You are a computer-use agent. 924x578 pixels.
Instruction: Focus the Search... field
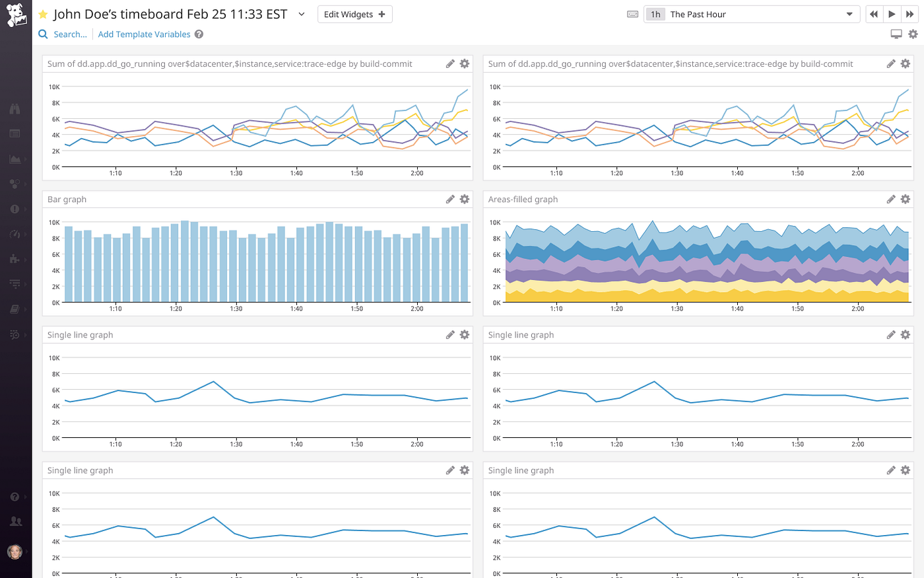point(70,34)
